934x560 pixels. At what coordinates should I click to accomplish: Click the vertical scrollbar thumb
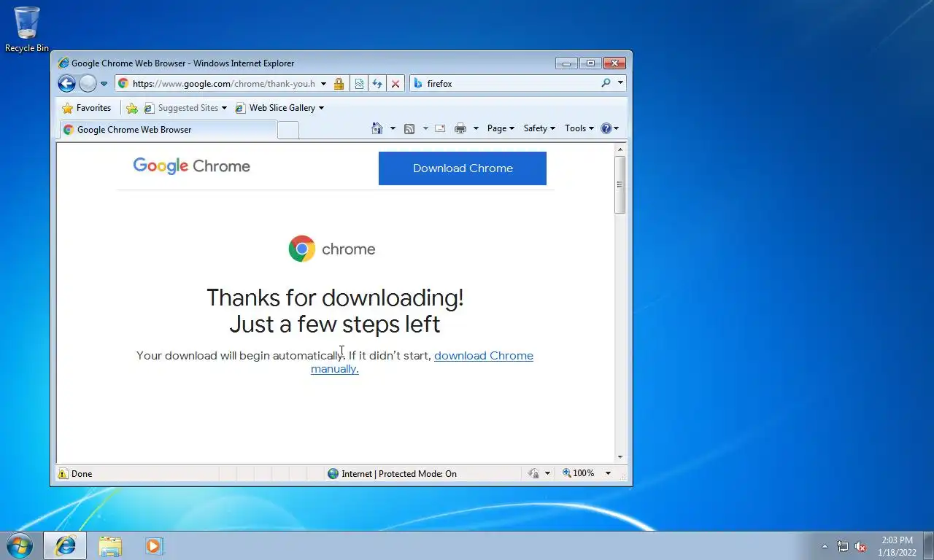[x=620, y=185]
